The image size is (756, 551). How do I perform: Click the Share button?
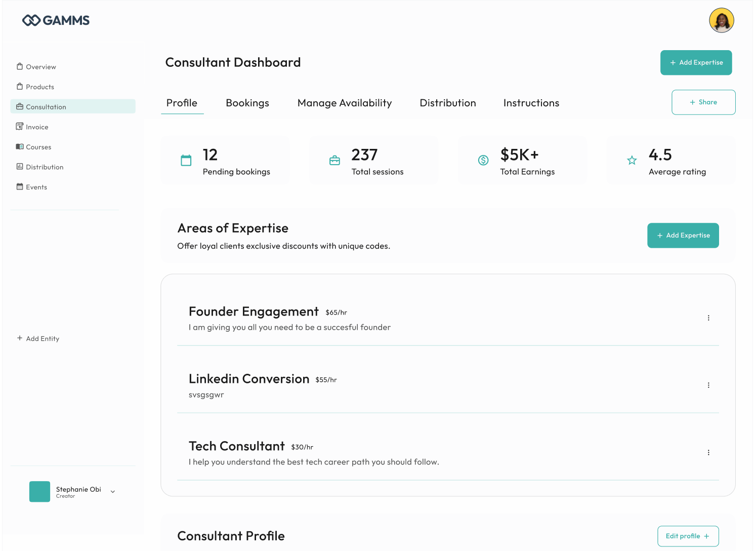pyautogui.click(x=703, y=102)
